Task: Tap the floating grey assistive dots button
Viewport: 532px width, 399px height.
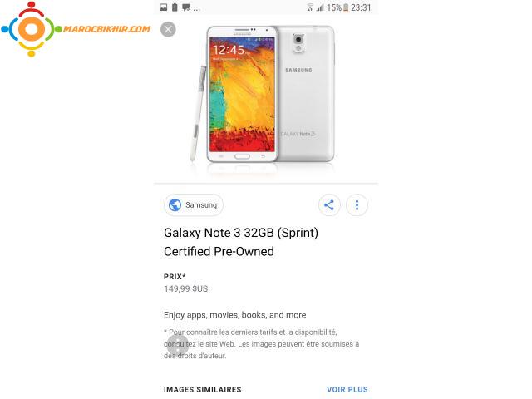Action: 177,345
